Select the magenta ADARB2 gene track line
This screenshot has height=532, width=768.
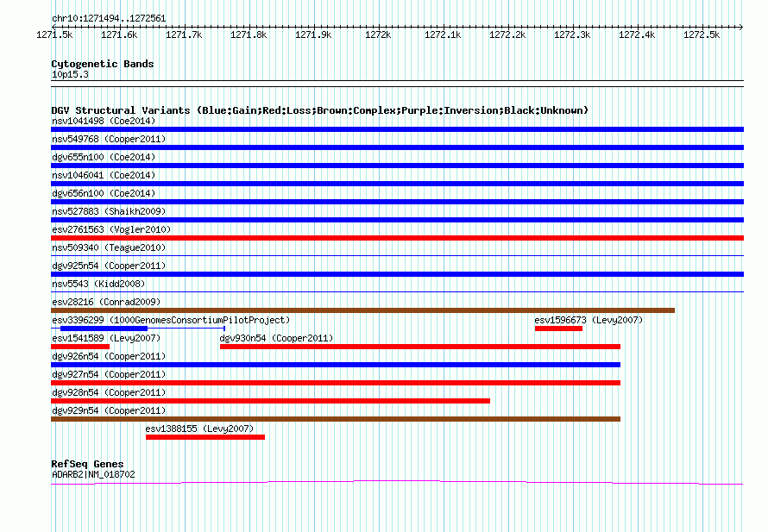coord(397,483)
